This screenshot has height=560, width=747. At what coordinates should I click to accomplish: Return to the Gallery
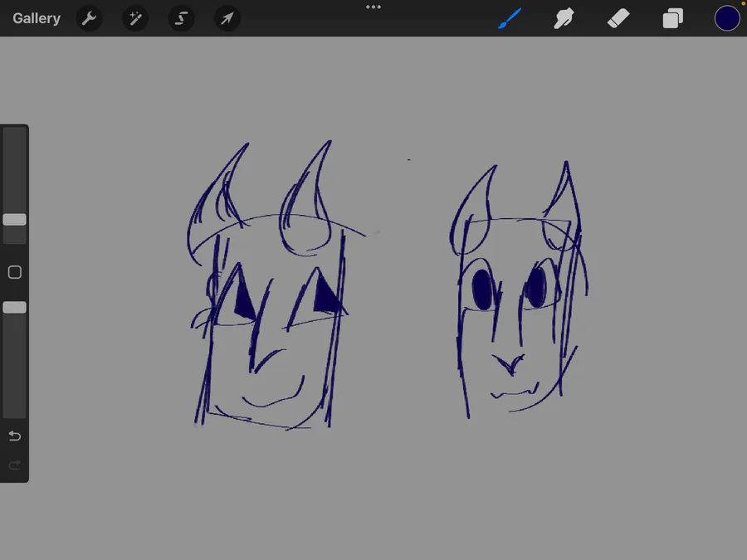pyautogui.click(x=37, y=18)
